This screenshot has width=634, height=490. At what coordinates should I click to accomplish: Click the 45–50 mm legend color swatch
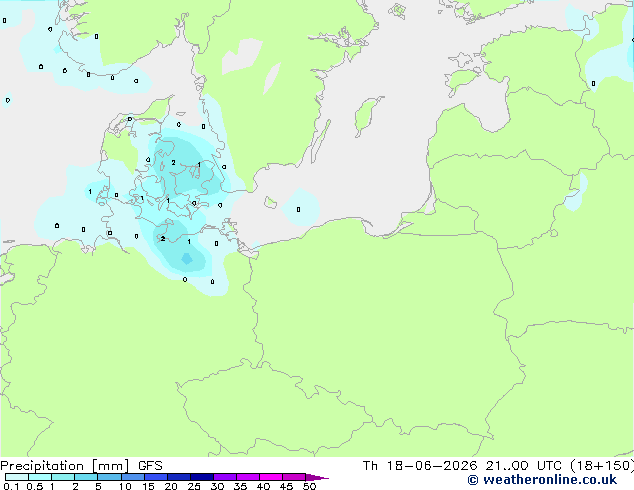(x=294, y=477)
